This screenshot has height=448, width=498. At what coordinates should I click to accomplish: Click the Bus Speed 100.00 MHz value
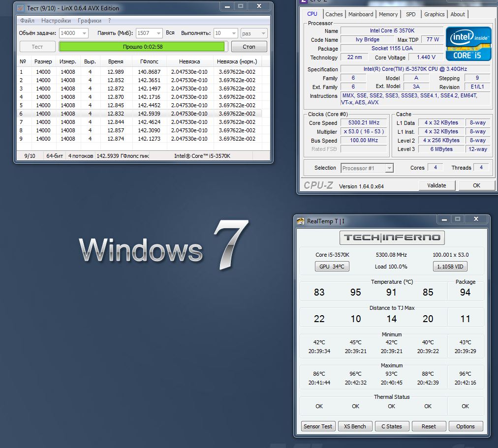[364, 140]
